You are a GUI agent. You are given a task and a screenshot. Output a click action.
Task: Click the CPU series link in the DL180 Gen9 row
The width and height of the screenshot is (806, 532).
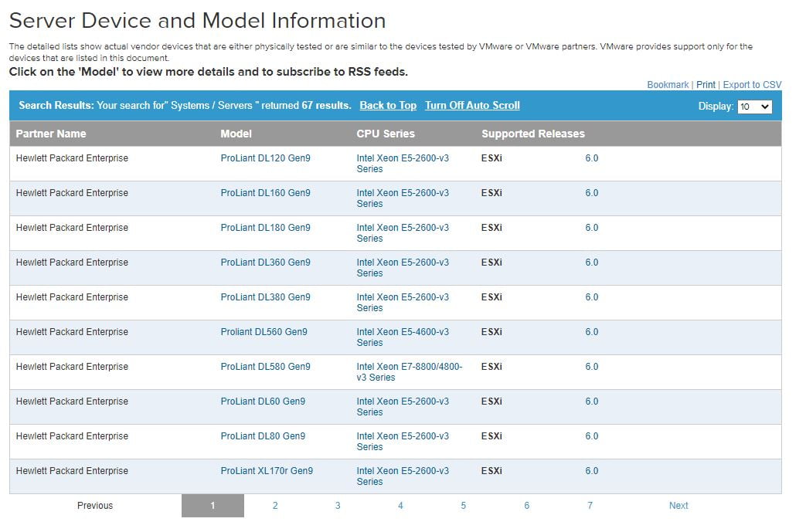pos(403,233)
